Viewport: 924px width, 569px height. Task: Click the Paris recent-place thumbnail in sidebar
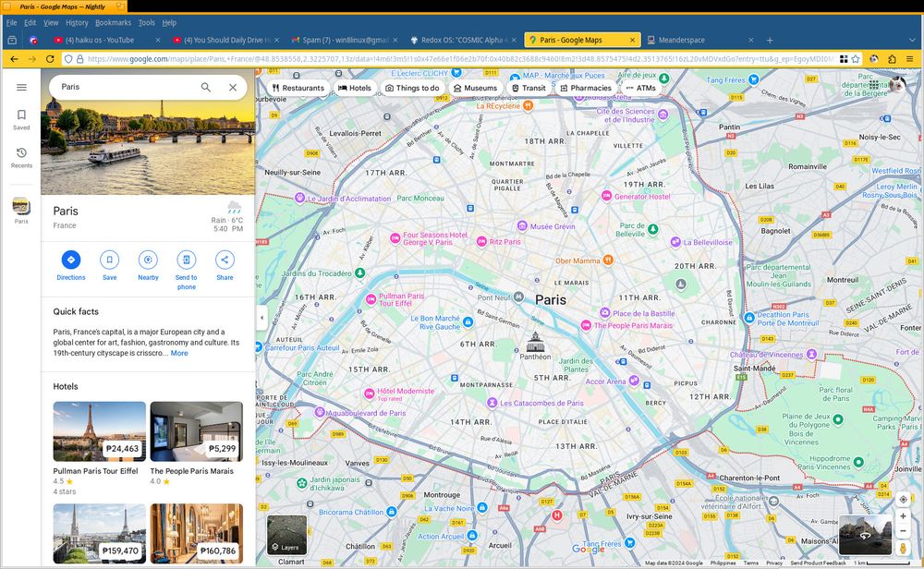[x=21, y=207]
